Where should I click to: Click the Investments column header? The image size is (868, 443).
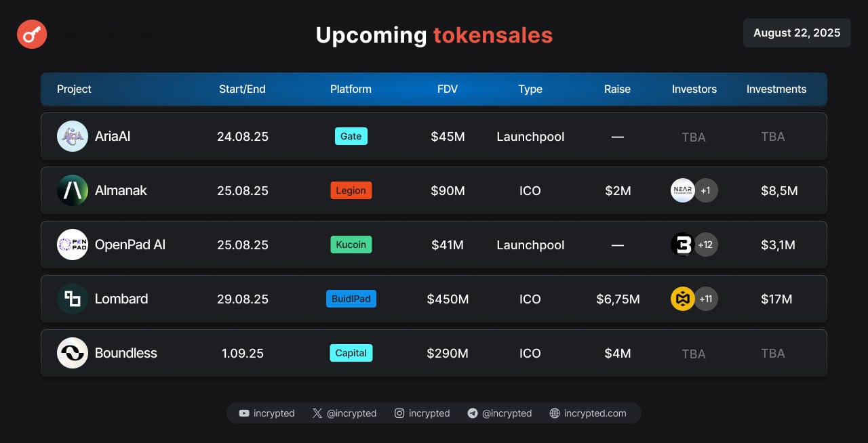[776, 89]
